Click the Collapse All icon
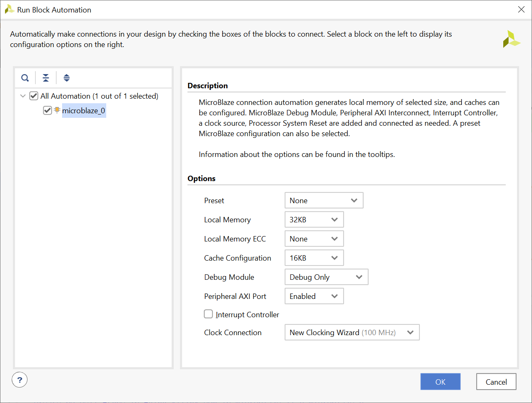Image resolution: width=532 pixels, height=403 pixels. (x=46, y=78)
